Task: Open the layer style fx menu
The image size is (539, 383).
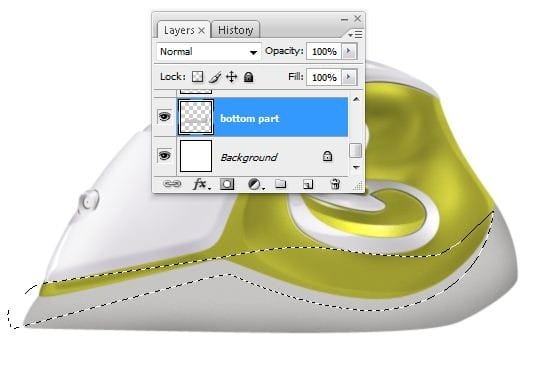Action: pos(201,184)
